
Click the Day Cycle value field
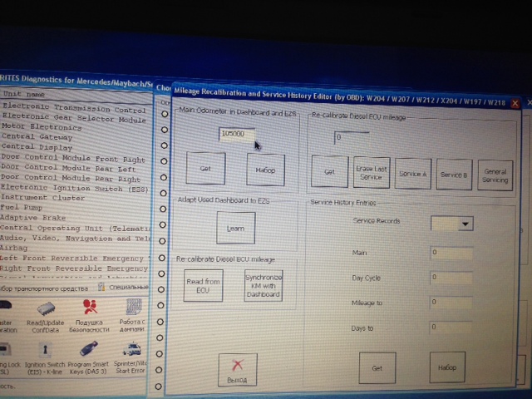(x=451, y=278)
